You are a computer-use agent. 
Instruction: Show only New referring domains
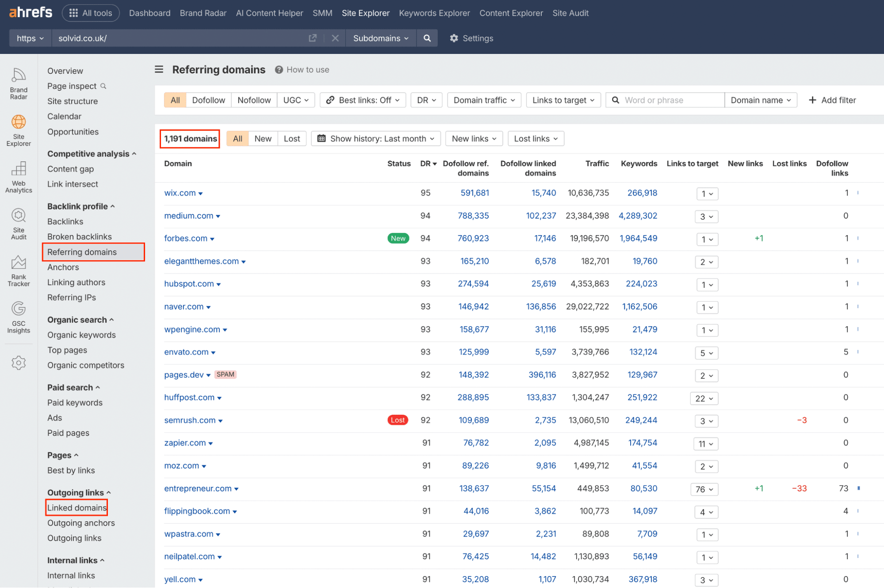(x=263, y=138)
